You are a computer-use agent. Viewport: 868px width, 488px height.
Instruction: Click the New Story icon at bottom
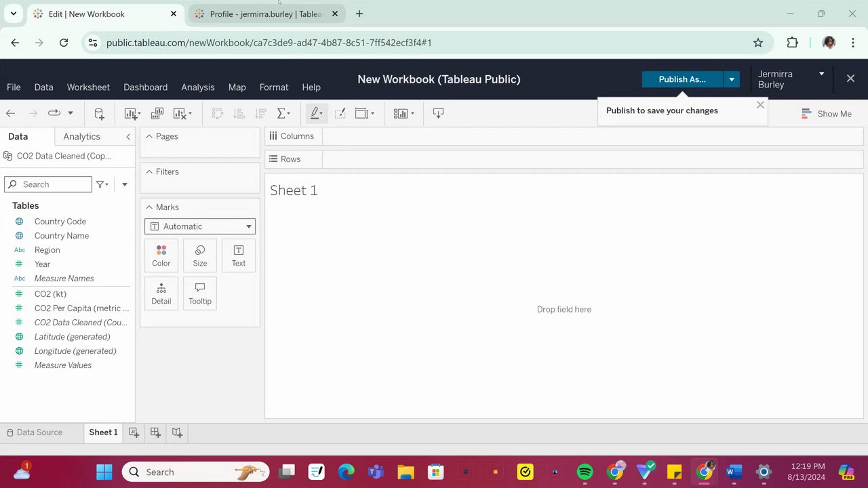177,432
